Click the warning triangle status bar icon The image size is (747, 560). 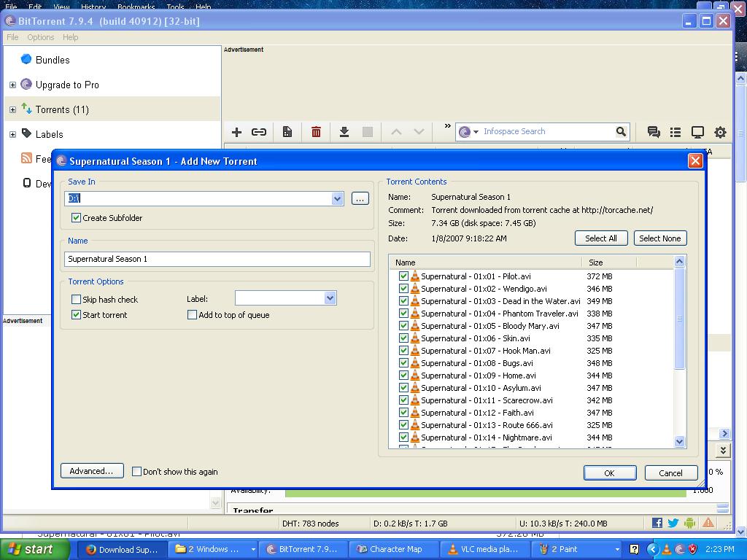tap(708, 523)
